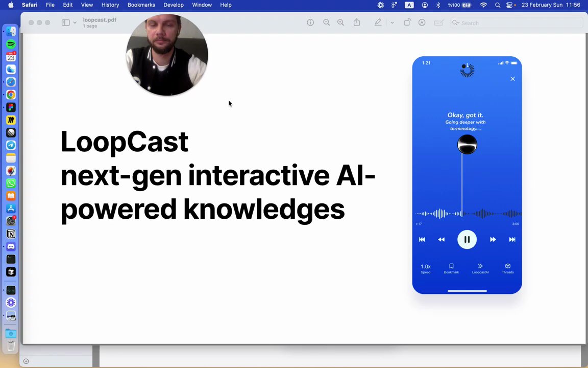This screenshot has width=588, height=368.
Task: Click the audio waveform scrubber in the mockup
Action: coord(468,214)
